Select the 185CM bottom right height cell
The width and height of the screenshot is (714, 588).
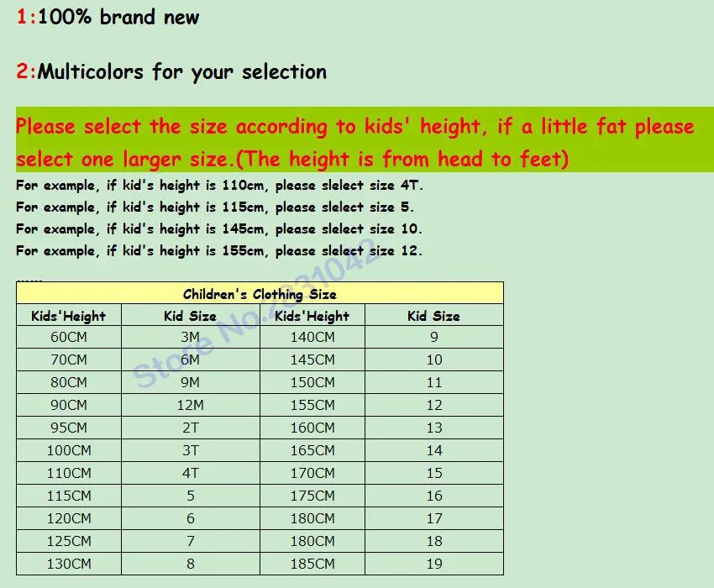pos(312,564)
